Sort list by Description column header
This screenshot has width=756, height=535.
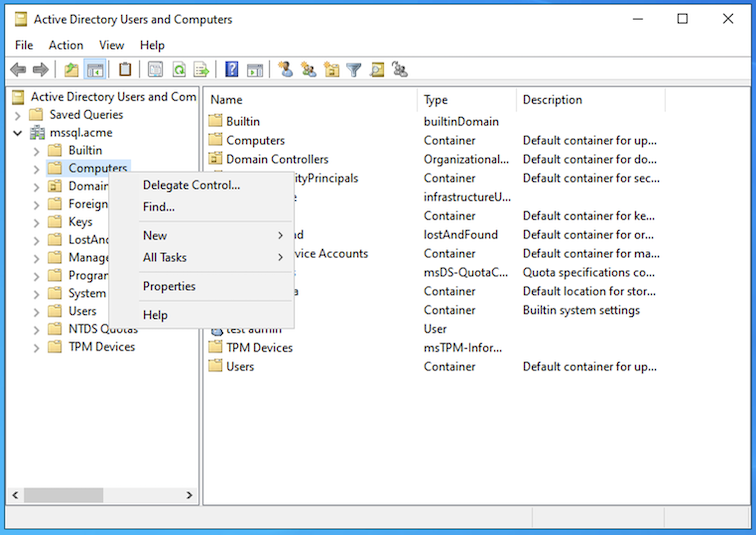coord(591,100)
